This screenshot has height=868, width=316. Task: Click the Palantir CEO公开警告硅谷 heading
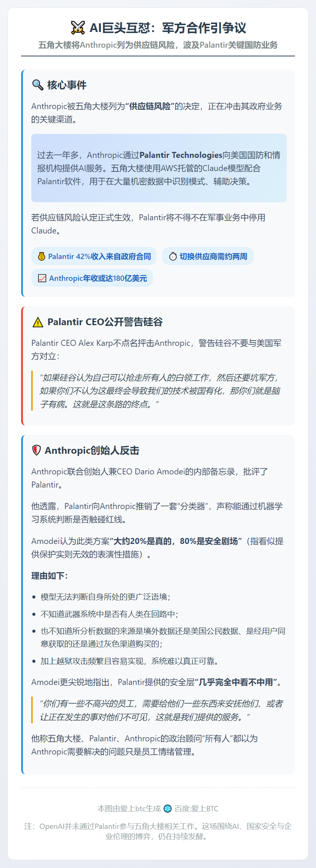coord(105,322)
